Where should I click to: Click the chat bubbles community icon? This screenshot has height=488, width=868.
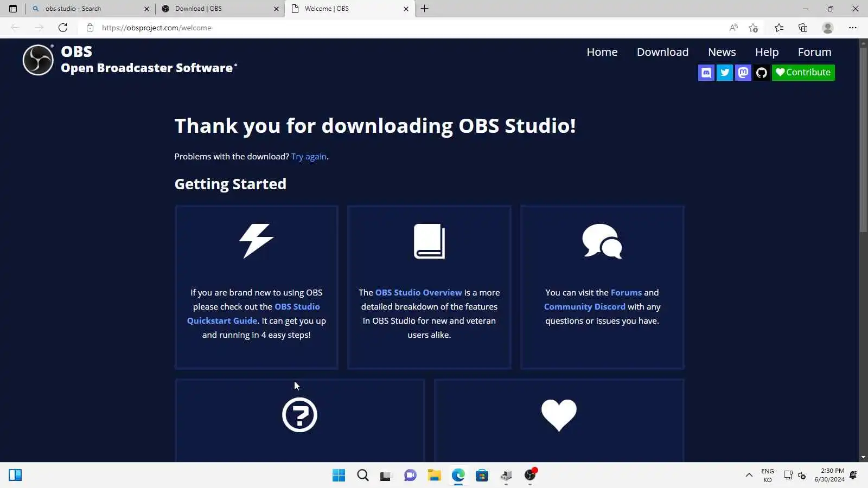tap(602, 241)
